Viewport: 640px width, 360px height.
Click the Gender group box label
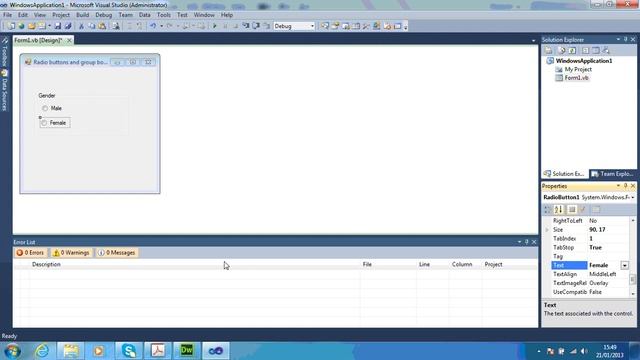pos(47,96)
